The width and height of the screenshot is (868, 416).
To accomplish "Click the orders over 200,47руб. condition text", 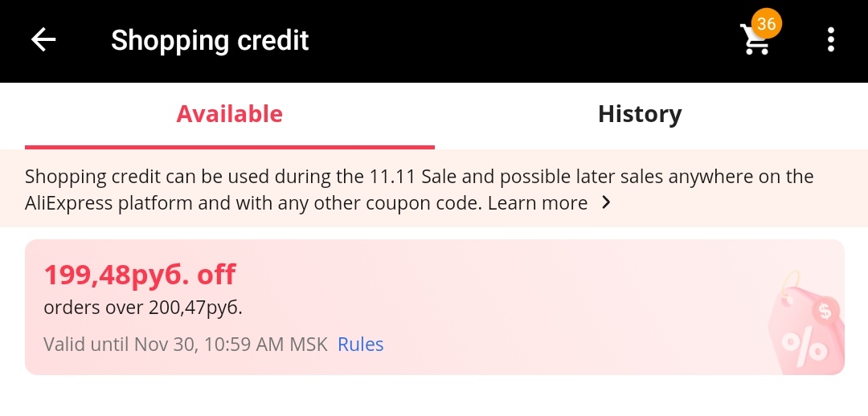I will 143,308.
